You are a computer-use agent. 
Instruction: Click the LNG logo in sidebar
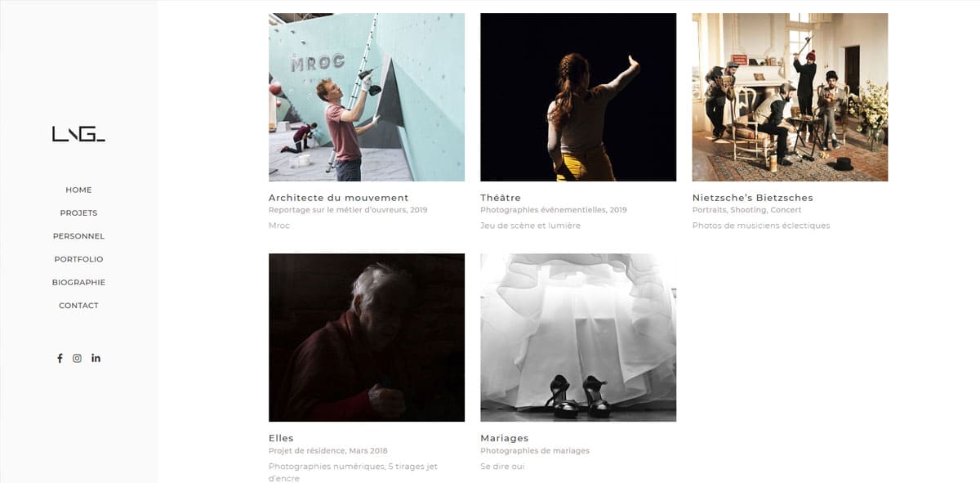78,134
